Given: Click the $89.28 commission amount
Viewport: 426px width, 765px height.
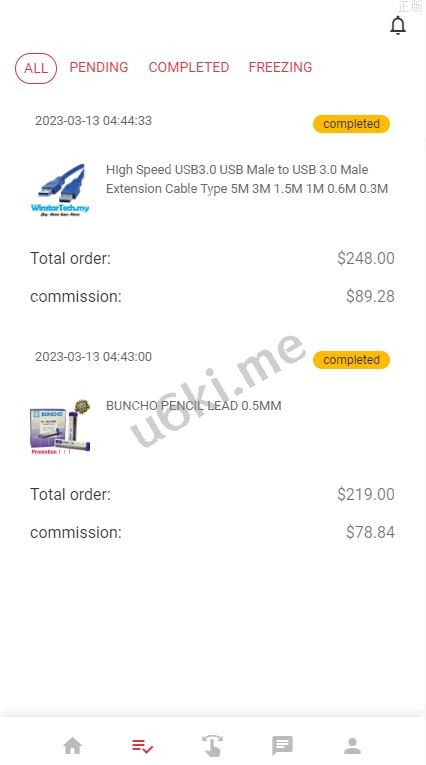Looking at the screenshot, I should coord(370,296).
